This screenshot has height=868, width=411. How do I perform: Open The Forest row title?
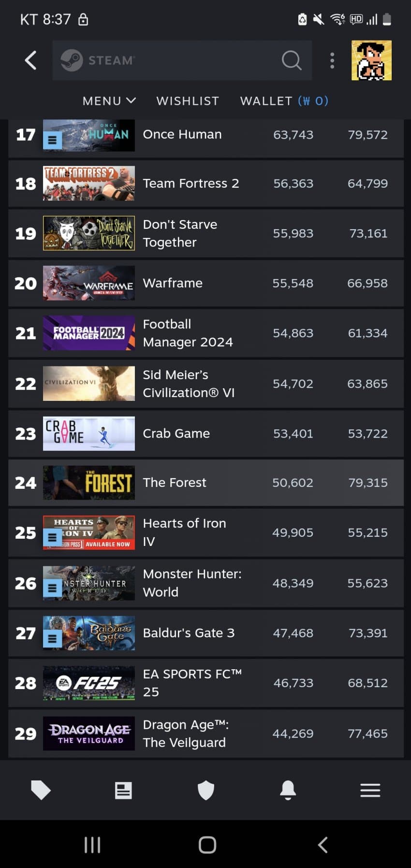coord(175,483)
